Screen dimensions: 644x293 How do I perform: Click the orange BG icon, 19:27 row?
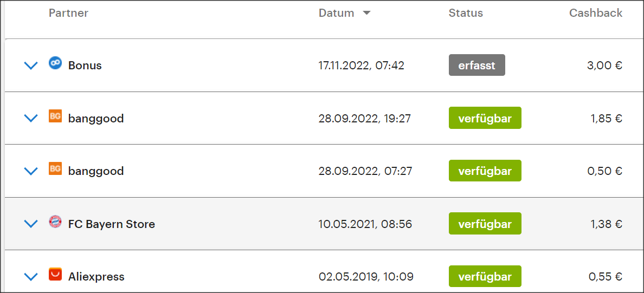click(55, 116)
